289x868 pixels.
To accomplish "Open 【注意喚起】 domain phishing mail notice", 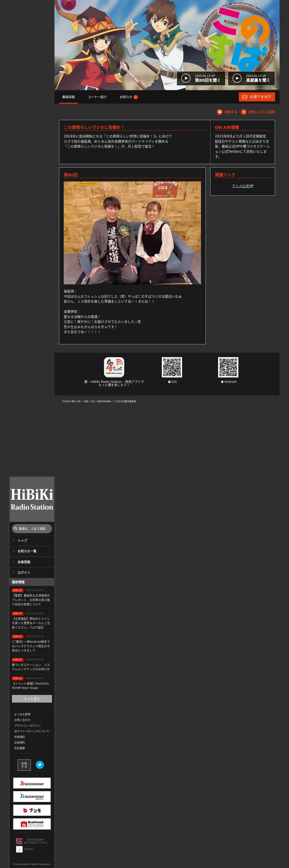I will [32, 621].
